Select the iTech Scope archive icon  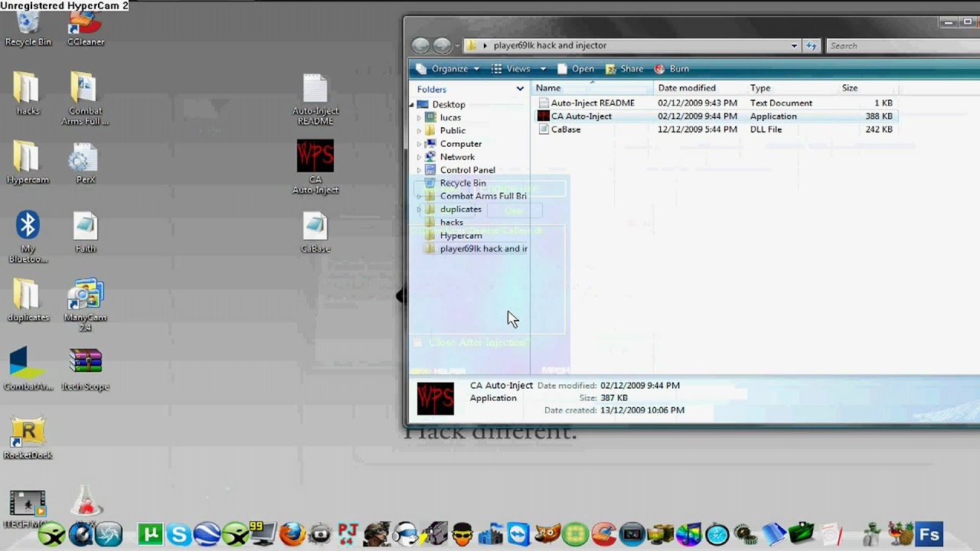(x=85, y=369)
